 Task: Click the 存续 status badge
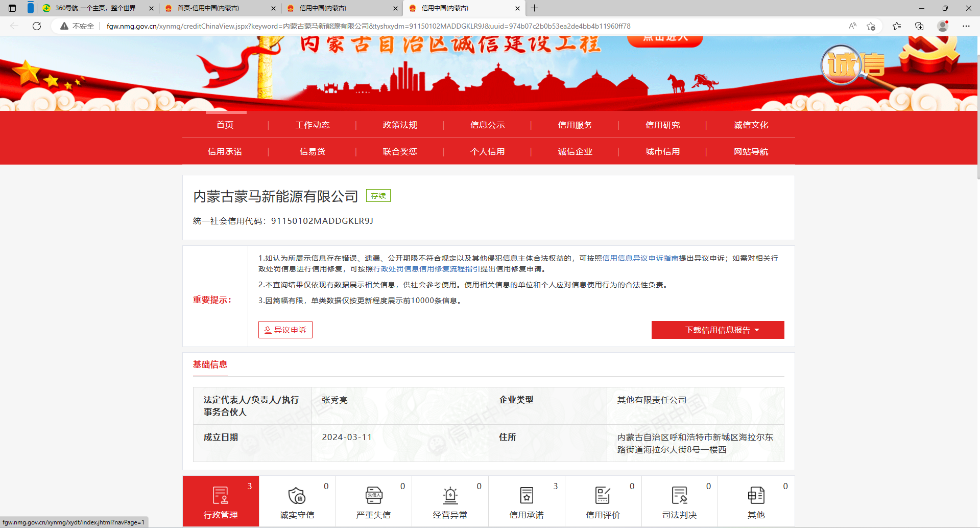tap(378, 196)
